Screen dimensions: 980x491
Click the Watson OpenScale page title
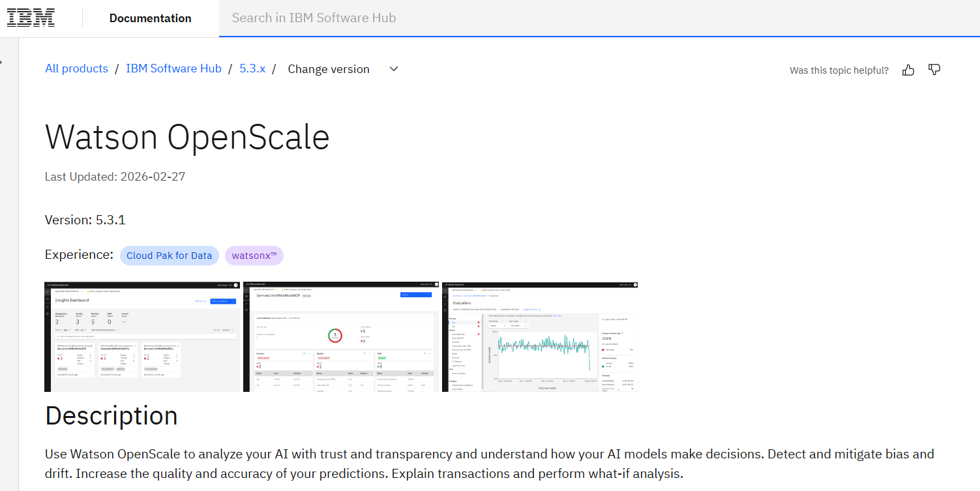pyautogui.click(x=186, y=137)
